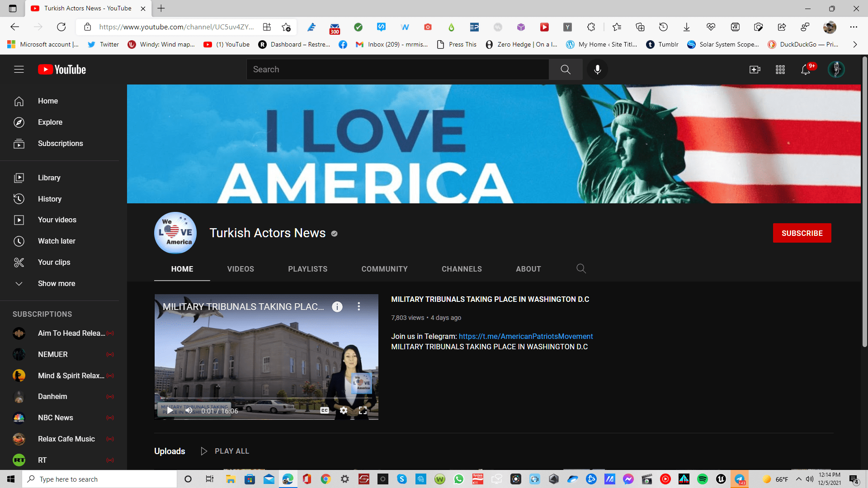This screenshot has width=868, height=488.
Task: Click the voice search microphone icon
Action: pyautogui.click(x=597, y=70)
